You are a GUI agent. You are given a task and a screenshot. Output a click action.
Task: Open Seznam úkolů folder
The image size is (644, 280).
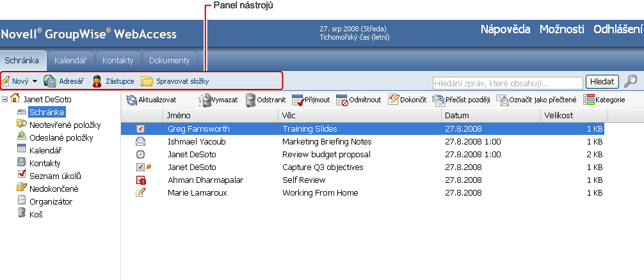tap(55, 176)
